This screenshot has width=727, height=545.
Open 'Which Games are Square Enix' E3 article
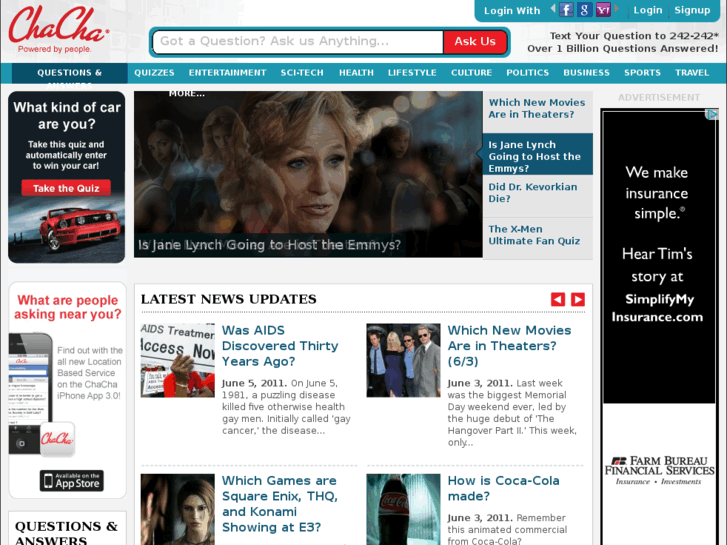[280, 504]
